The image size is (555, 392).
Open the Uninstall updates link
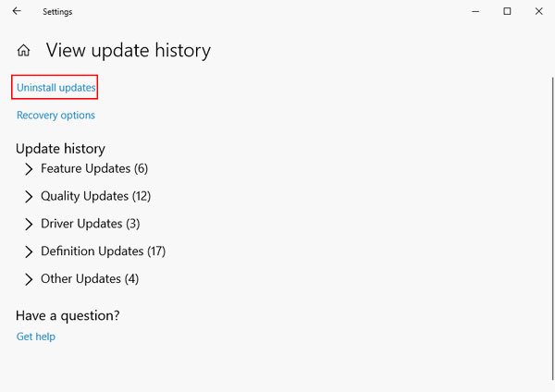[x=55, y=88]
